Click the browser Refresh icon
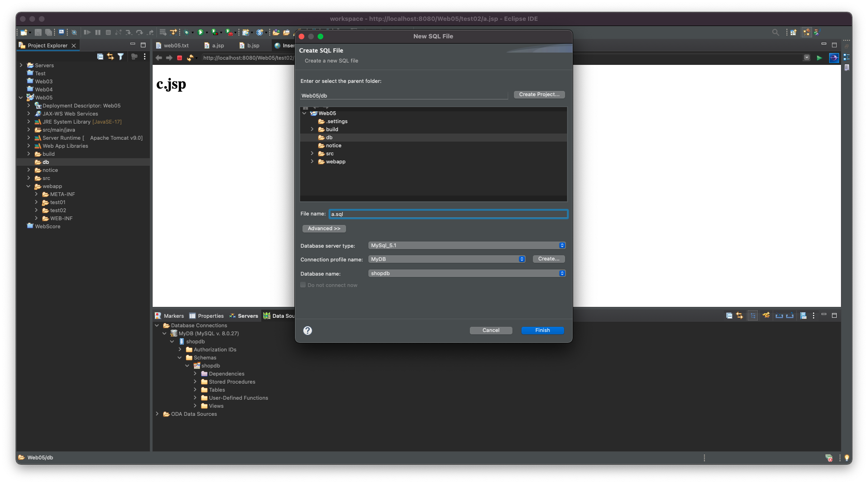The image size is (868, 484). point(190,58)
